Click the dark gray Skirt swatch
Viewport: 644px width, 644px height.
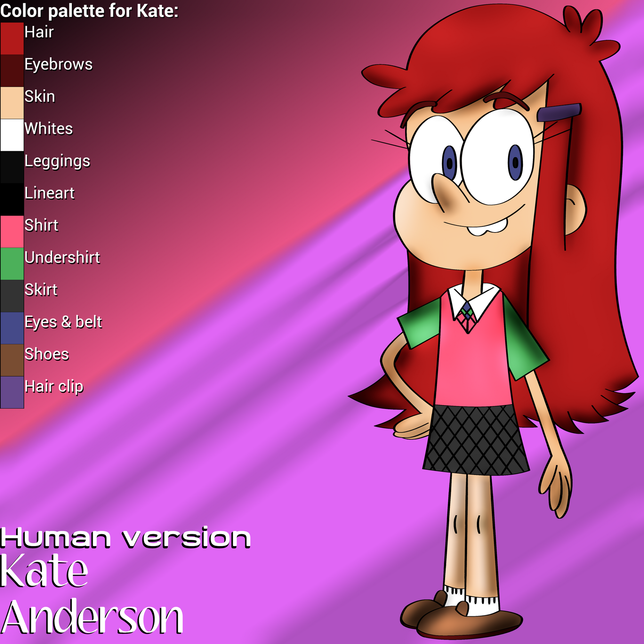point(12,296)
